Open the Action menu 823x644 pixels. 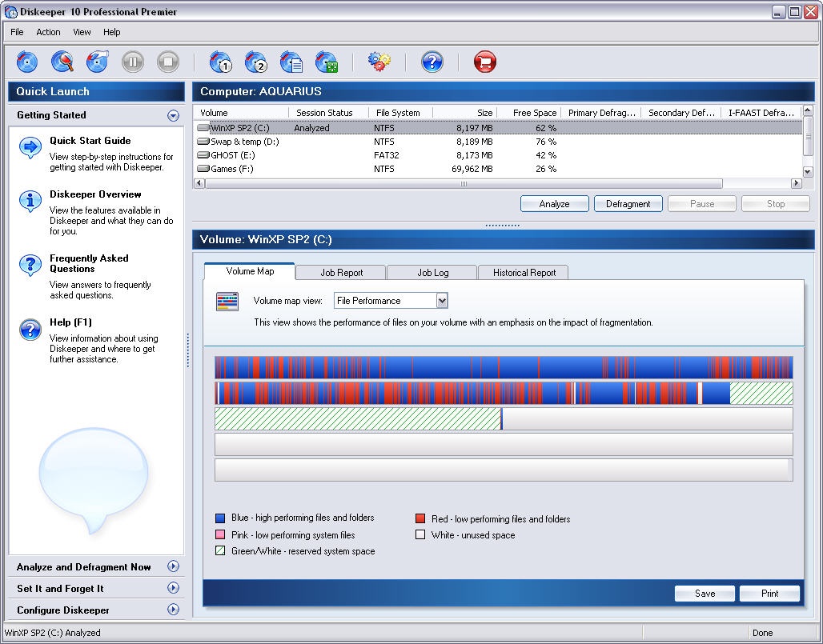coord(48,32)
